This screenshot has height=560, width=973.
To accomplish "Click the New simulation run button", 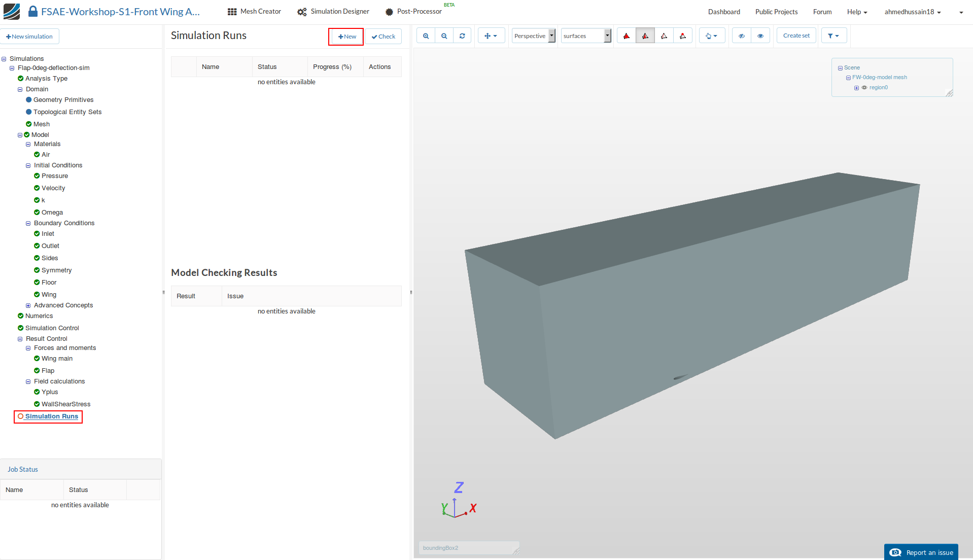I will [x=346, y=36].
